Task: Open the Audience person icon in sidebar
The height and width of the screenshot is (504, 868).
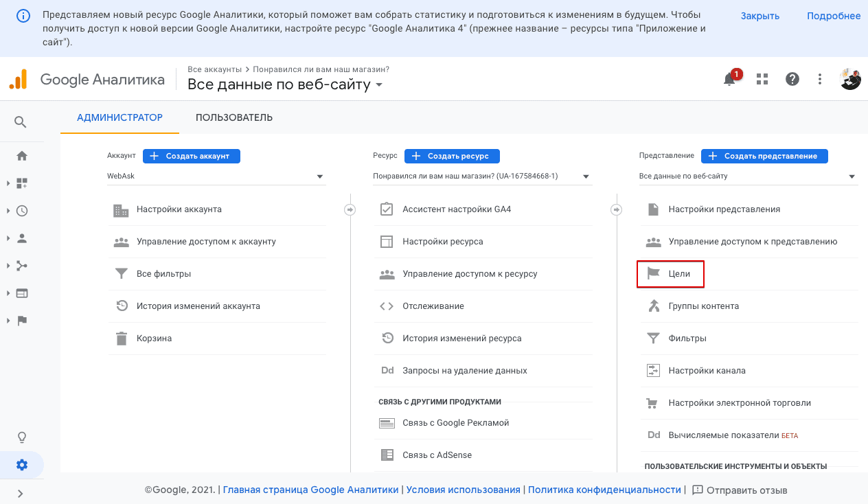Action: pyautogui.click(x=22, y=238)
